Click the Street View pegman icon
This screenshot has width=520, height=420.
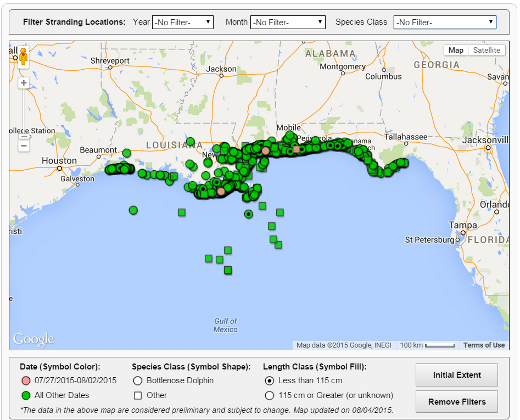(x=23, y=57)
